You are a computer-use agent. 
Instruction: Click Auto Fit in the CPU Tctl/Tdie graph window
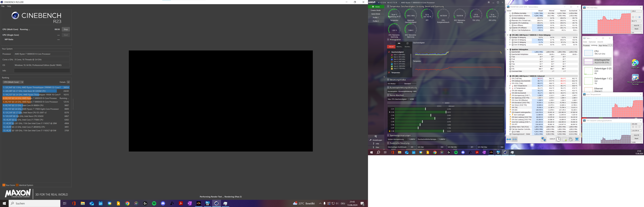[x=636, y=25]
